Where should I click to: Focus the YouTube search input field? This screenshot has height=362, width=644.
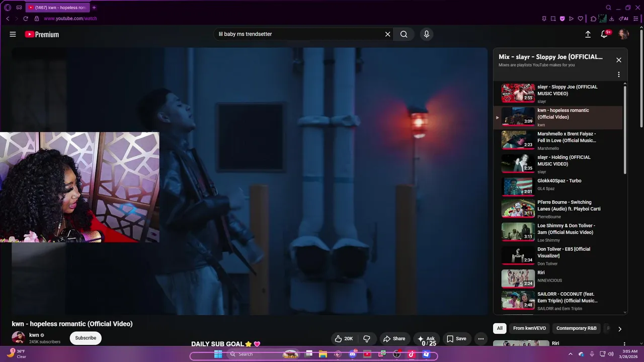click(x=299, y=34)
